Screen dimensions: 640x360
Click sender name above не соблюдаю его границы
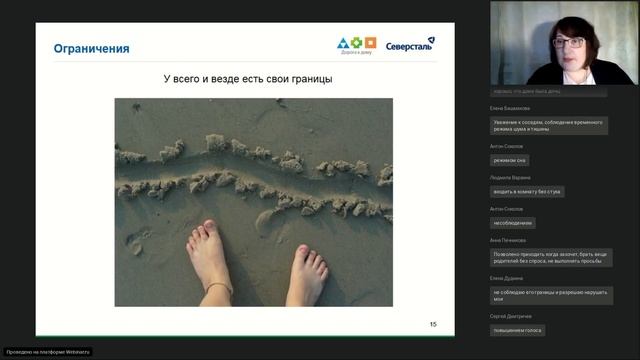tap(506, 278)
